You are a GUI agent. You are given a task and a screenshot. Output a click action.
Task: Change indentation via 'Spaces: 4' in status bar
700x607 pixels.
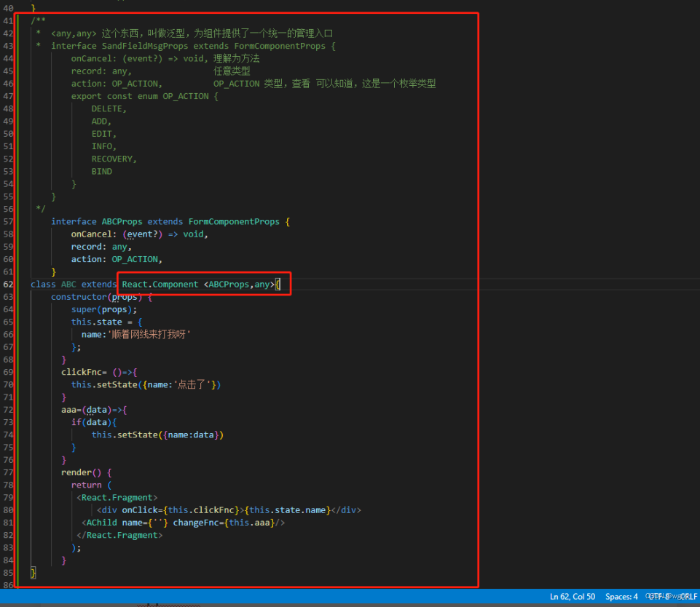coord(621,596)
